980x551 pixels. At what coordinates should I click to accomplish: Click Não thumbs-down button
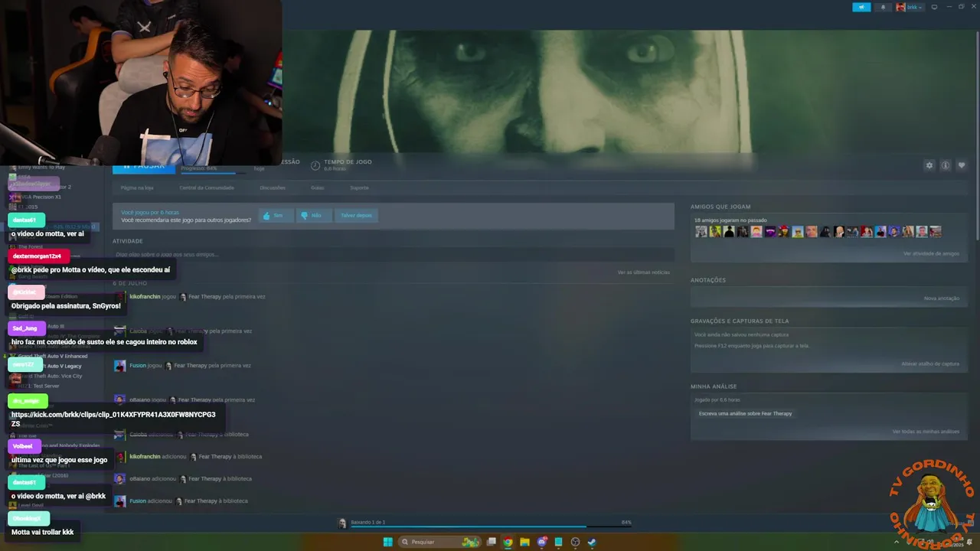click(x=314, y=216)
